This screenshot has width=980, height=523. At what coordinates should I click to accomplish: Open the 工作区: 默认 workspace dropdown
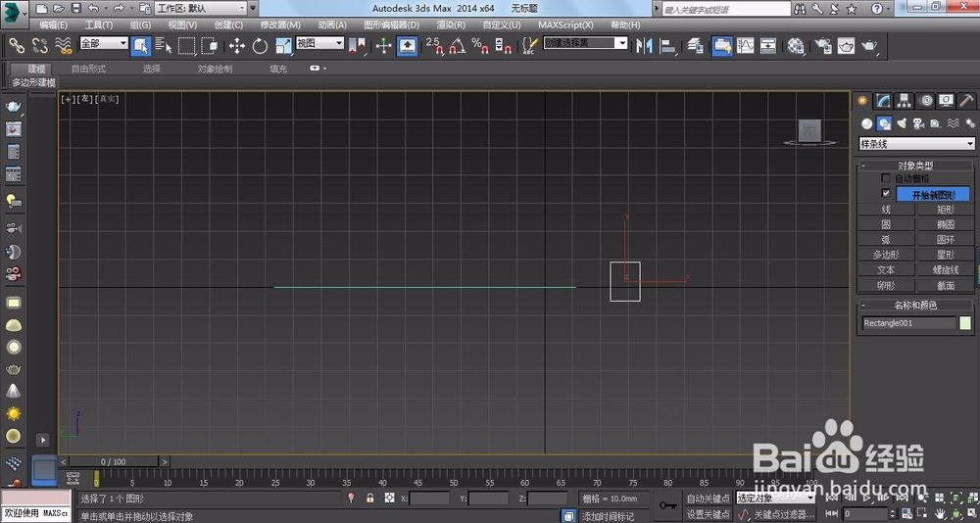tap(201, 8)
